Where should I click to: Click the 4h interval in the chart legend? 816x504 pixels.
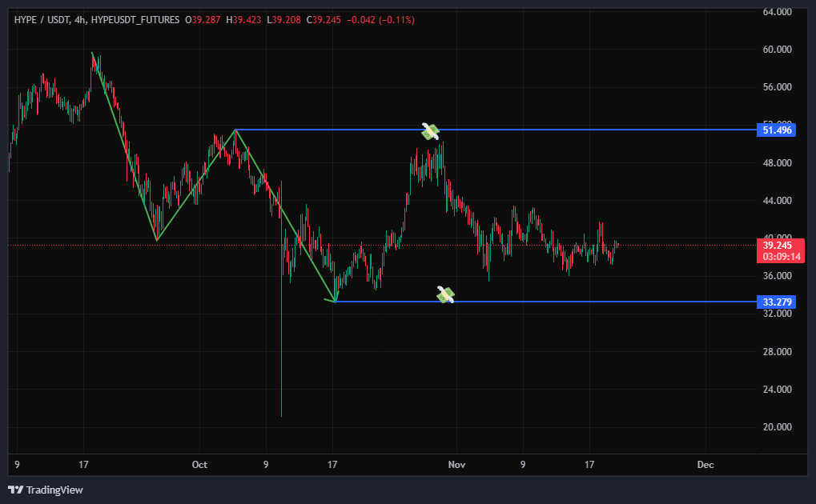pos(80,20)
